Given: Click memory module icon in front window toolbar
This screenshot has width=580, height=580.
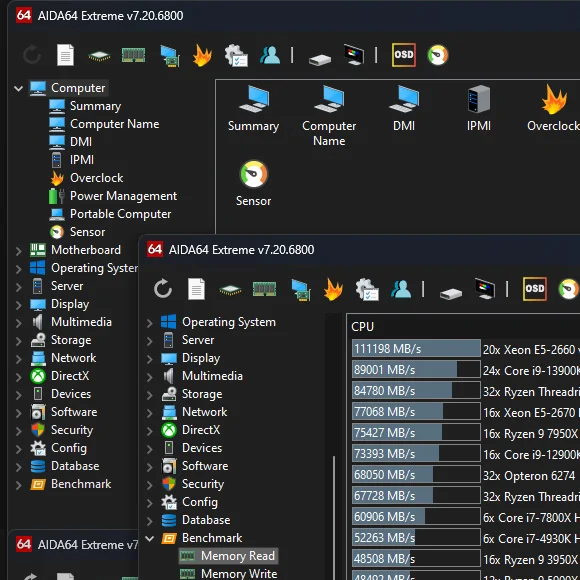Looking at the screenshot, I should 264,289.
